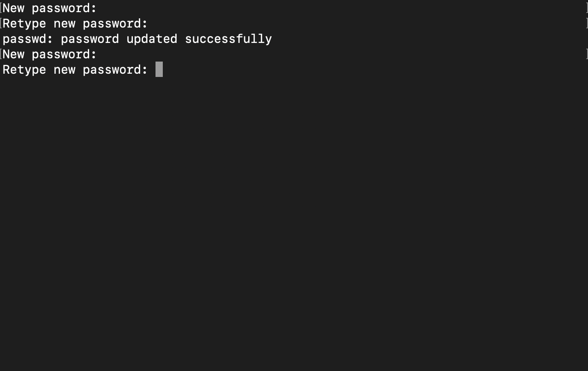
Task: Click right bracket mark on second New password line
Action: coord(587,54)
